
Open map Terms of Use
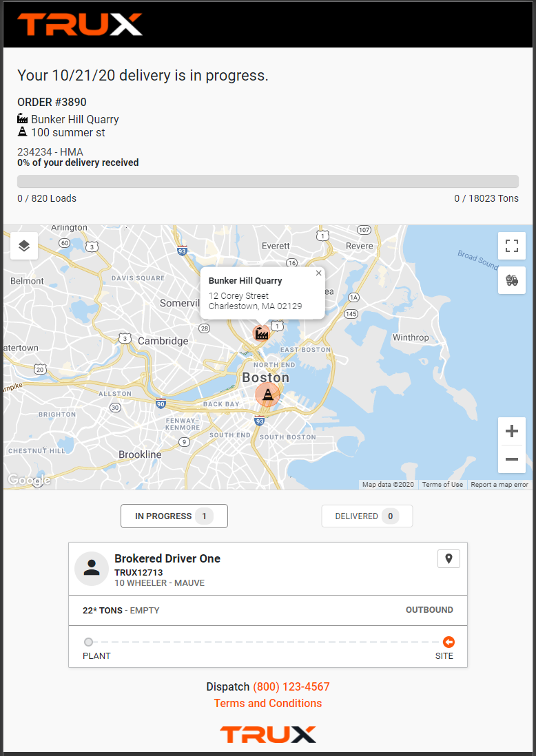(x=442, y=485)
